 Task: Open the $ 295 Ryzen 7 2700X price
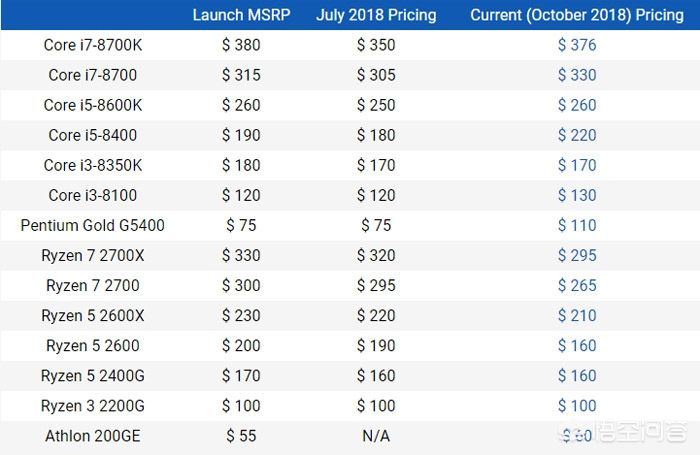point(577,255)
